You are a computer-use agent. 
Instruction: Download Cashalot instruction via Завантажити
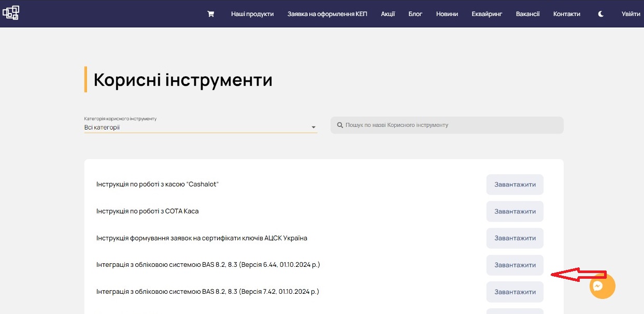[x=515, y=184]
